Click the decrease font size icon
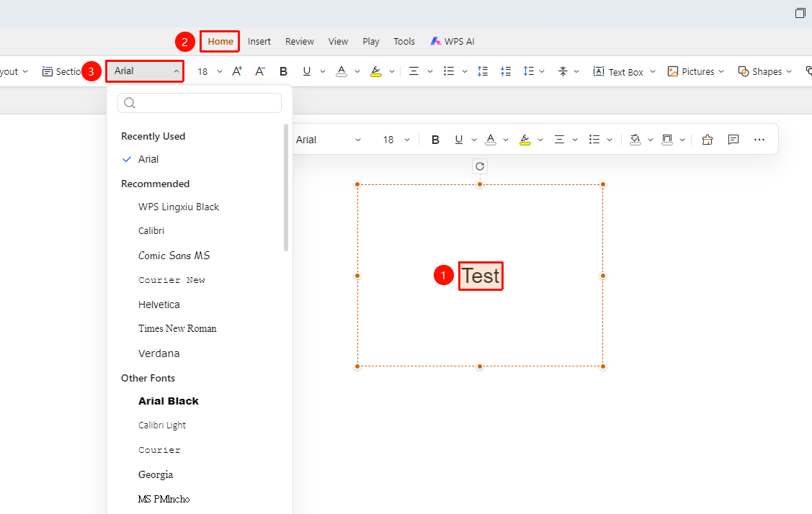812x514 pixels. tap(260, 71)
